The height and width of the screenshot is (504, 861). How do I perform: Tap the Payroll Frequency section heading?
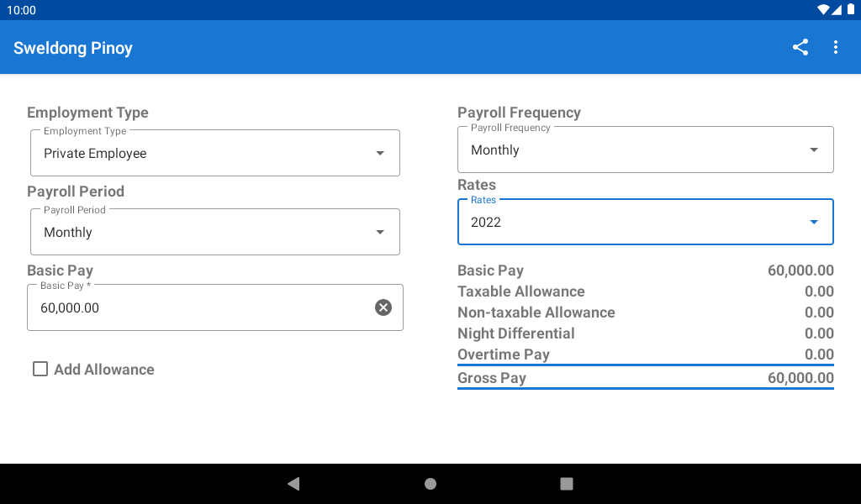point(519,113)
